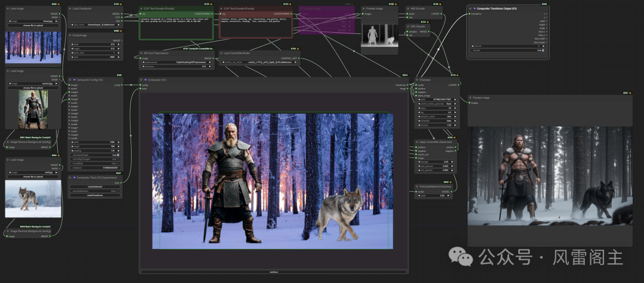This screenshot has height=283, width=644.
Task: Open image selector showing warrior.jpg
Action: (33, 83)
